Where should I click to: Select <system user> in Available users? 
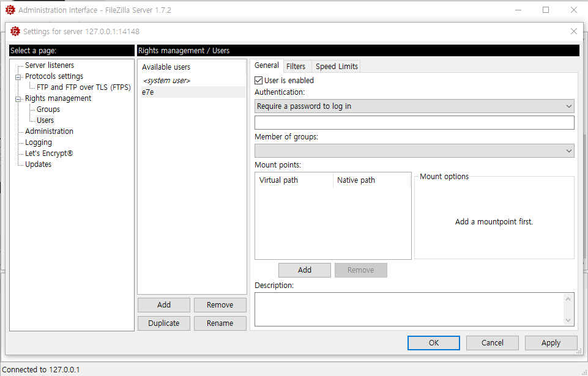(x=167, y=81)
